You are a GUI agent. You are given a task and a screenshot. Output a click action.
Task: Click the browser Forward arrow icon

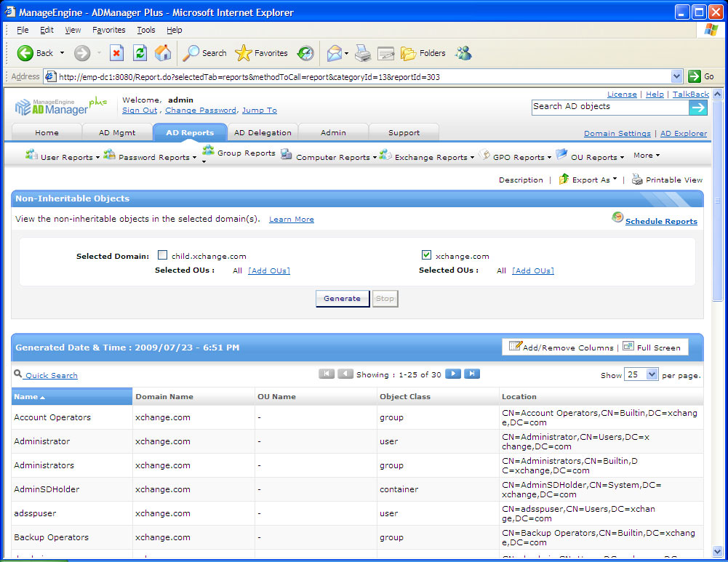click(x=82, y=53)
